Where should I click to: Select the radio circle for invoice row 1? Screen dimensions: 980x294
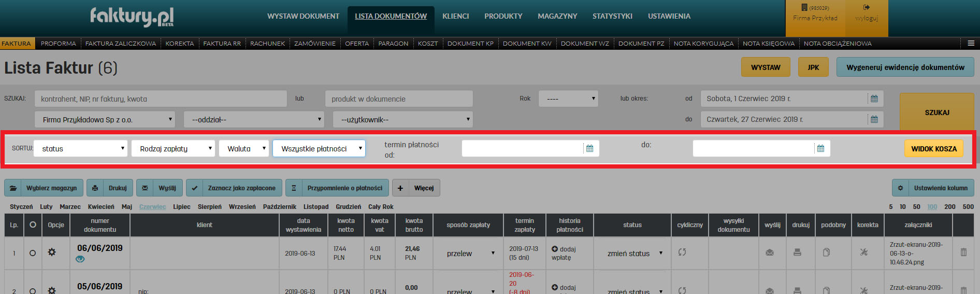click(x=33, y=253)
